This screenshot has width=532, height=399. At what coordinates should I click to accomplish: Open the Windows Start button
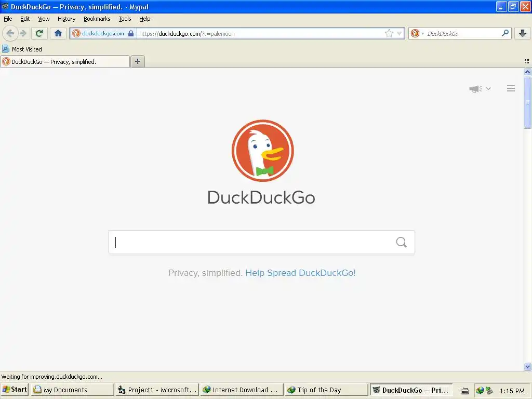coord(14,390)
